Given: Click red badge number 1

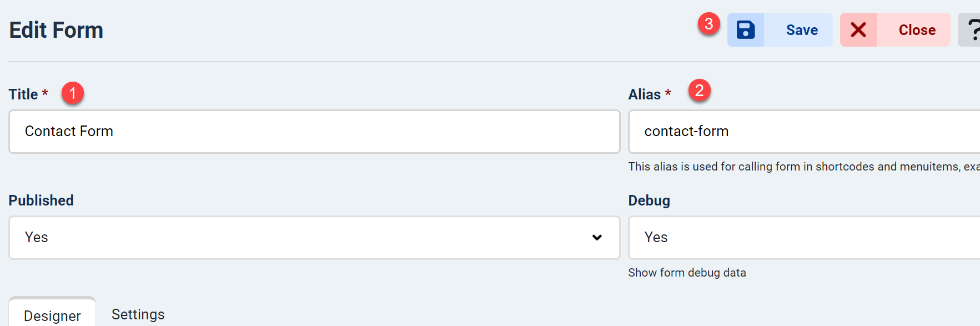Looking at the screenshot, I should click(73, 93).
